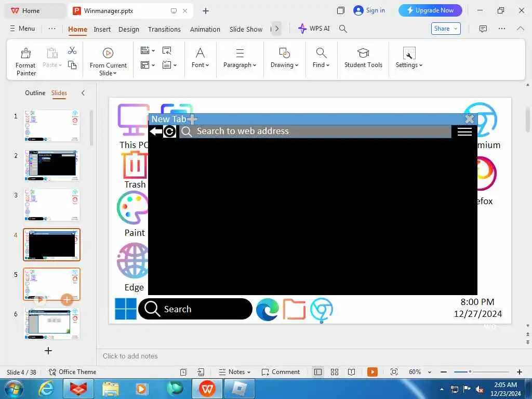Click Upgrade Now button

click(430, 10)
